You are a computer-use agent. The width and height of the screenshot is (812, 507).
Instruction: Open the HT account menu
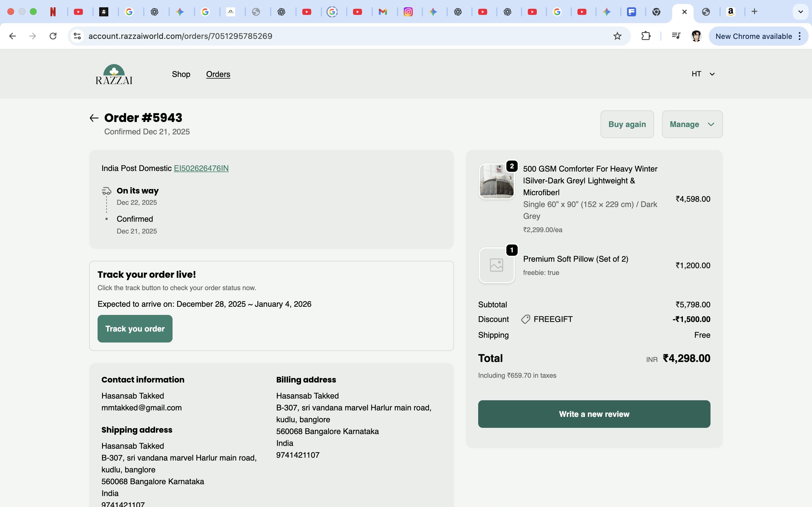(703, 74)
